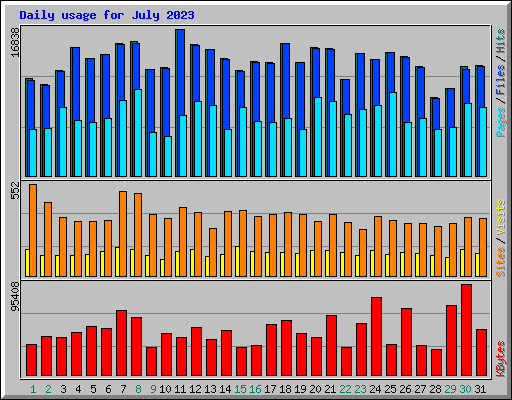Click the yellow sites bar for day 15
Image resolution: width=512 pixels, height=400 pixels.
click(237, 261)
